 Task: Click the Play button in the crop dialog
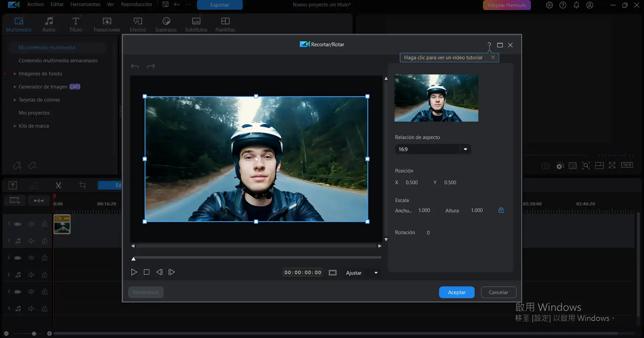134,272
